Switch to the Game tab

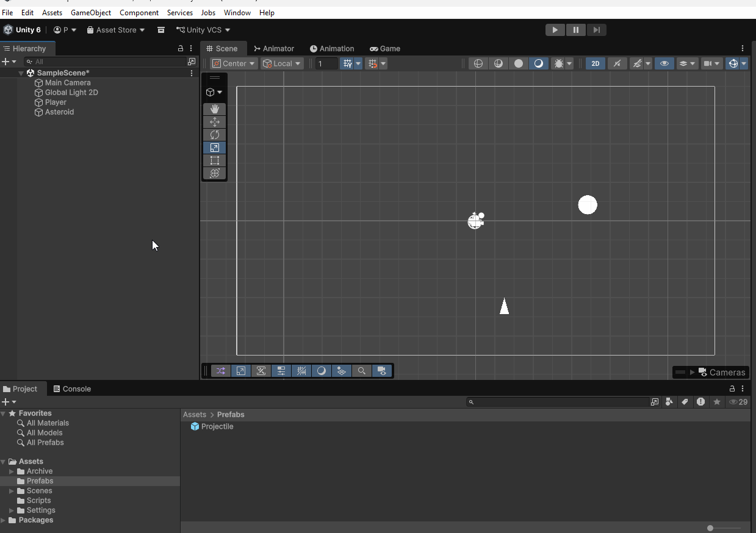pos(385,48)
